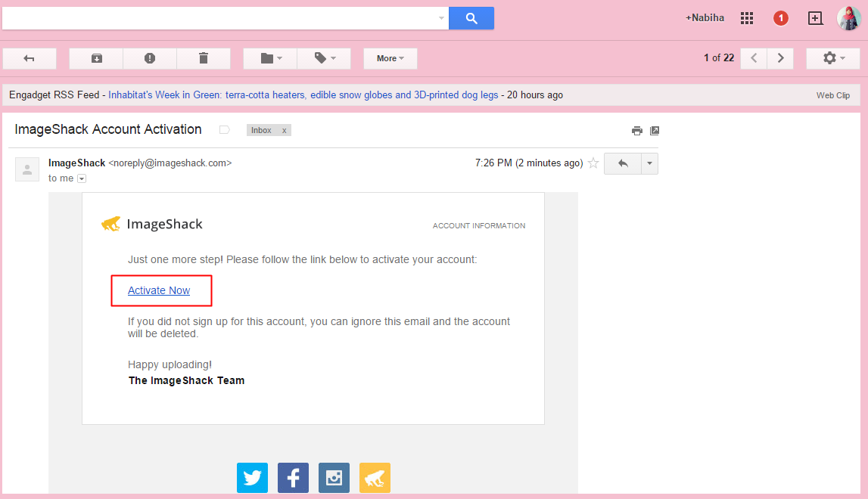Go to older message arrow
868x499 pixels.
(780, 58)
